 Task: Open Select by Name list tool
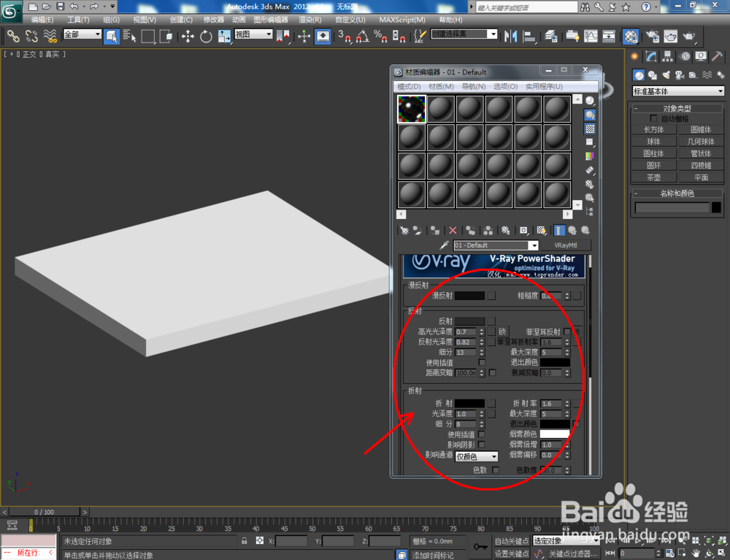coord(129,37)
